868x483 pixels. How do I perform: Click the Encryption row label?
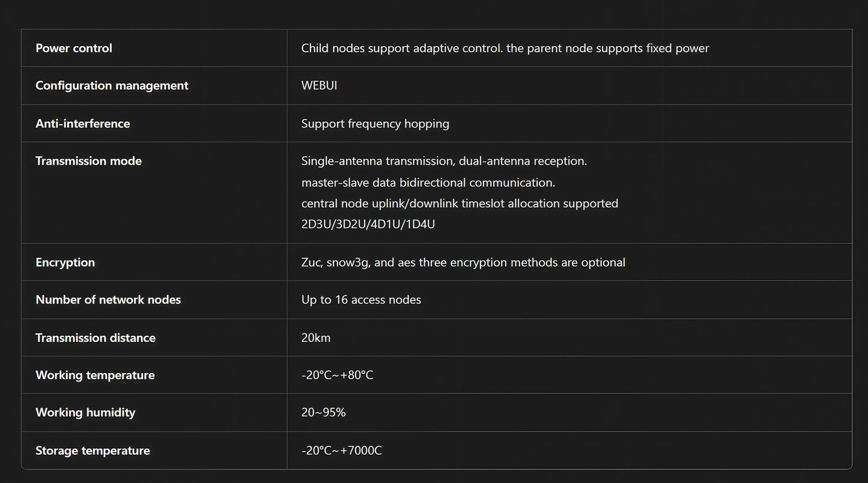tap(65, 262)
